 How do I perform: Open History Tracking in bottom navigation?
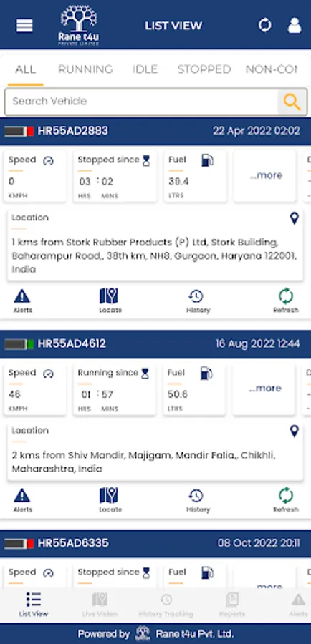(166, 605)
